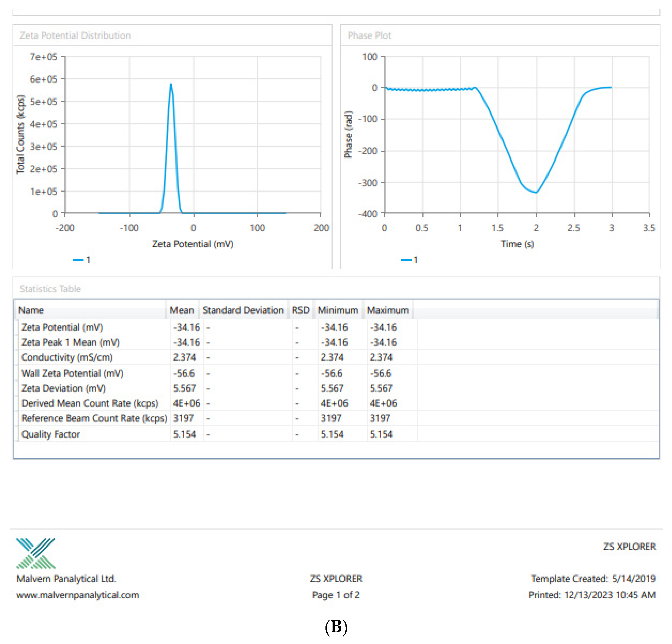Screen dimensions: 672x644
Task: Open www.malvernpanalytical.com link
Action: (78, 595)
